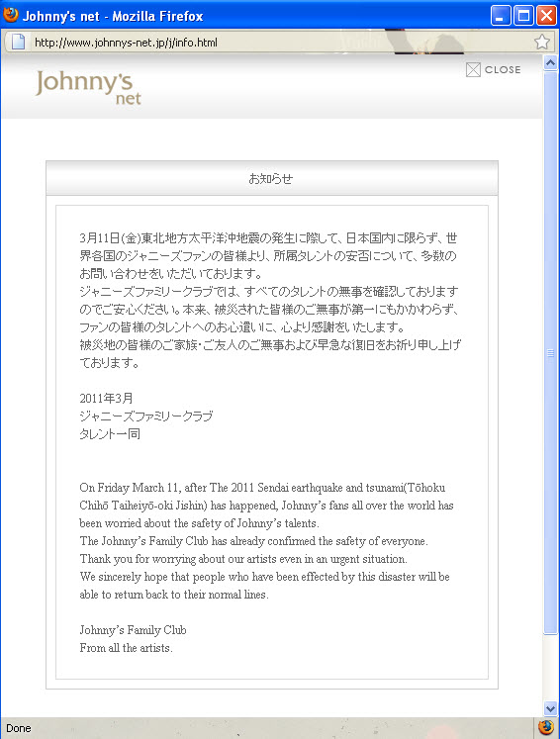The image size is (560, 739).
Task: Click the vertical scrollbar thumb
Action: pyautogui.click(x=550, y=353)
